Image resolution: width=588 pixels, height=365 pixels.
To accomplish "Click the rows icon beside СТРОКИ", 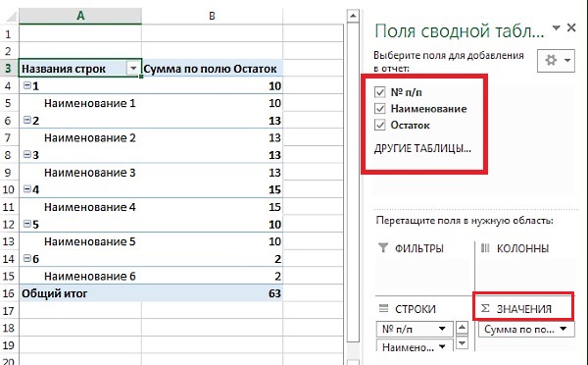I will pos(383,309).
